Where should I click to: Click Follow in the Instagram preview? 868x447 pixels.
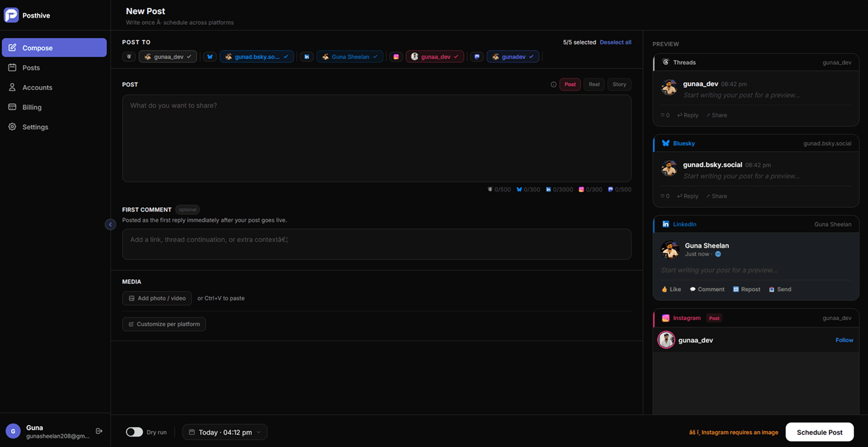click(844, 340)
